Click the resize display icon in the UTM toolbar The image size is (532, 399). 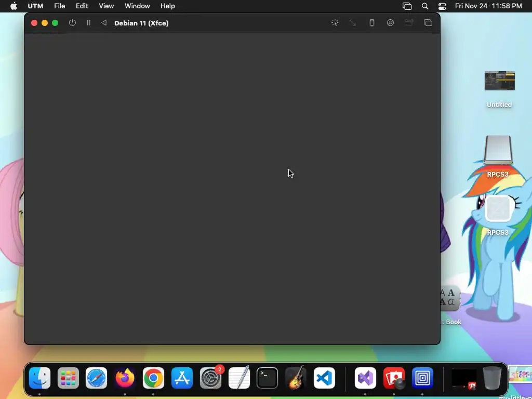coord(353,23)
